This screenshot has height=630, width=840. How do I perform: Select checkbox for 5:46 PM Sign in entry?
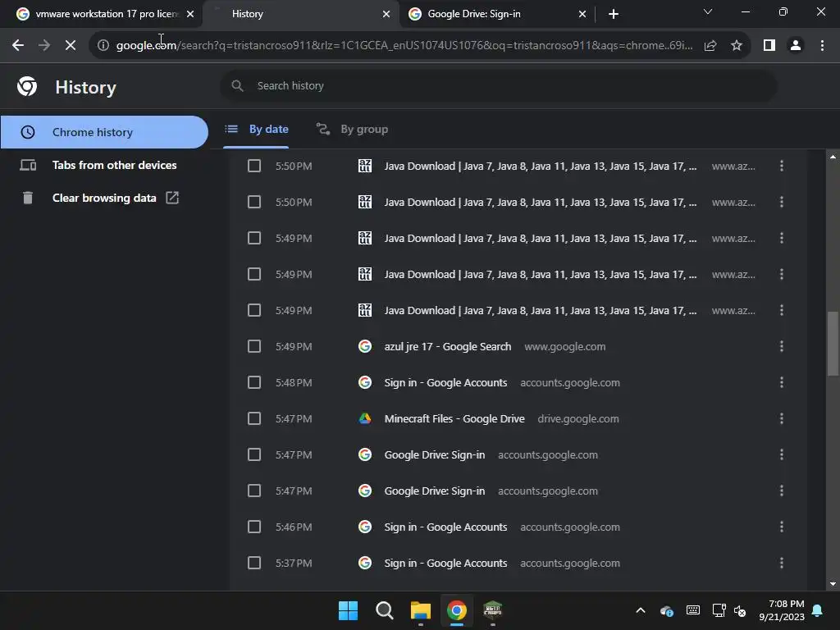[254, 527]
